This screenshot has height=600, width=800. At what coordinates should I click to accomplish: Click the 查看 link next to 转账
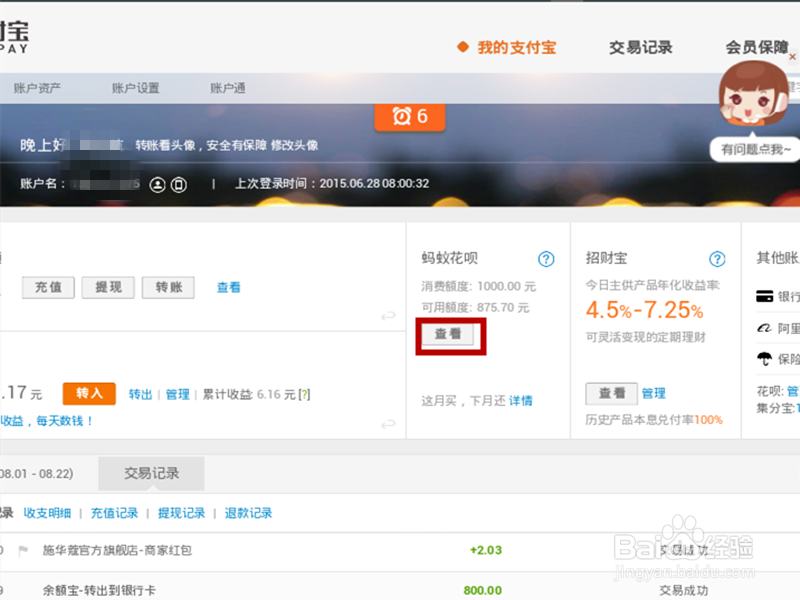coord(229,288)
